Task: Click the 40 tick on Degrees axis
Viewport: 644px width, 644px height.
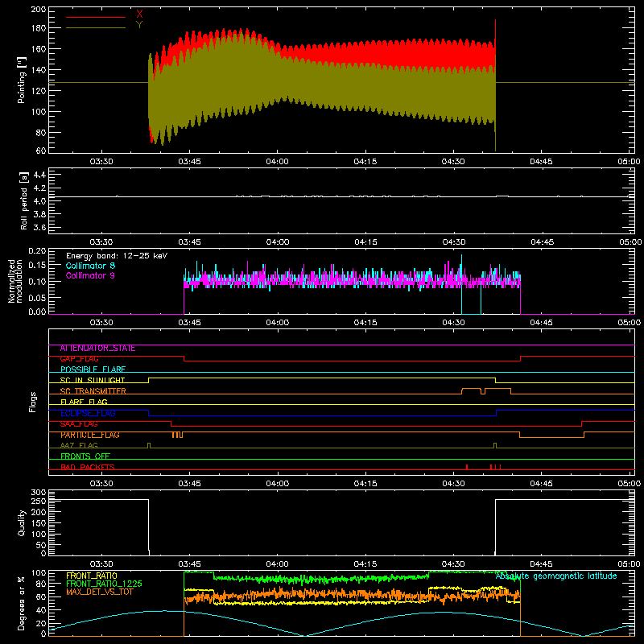Action: [x=41, y=610]
